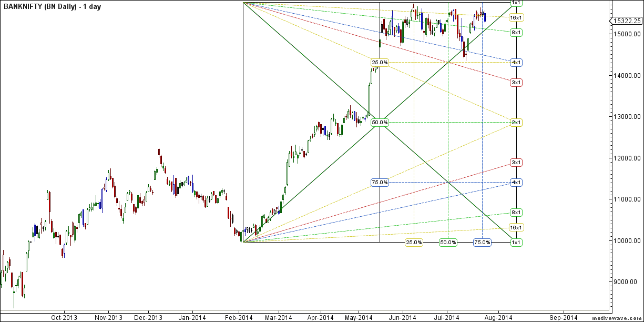Select the lower red 3x1 Gann angle label
The image size is (644, 322).
(x=516, y=162)
